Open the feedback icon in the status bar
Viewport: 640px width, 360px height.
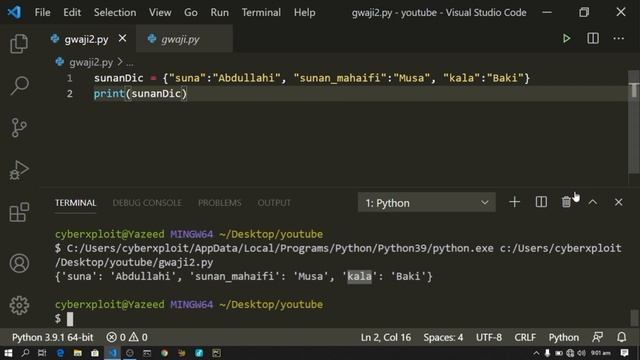pos(597,338)
